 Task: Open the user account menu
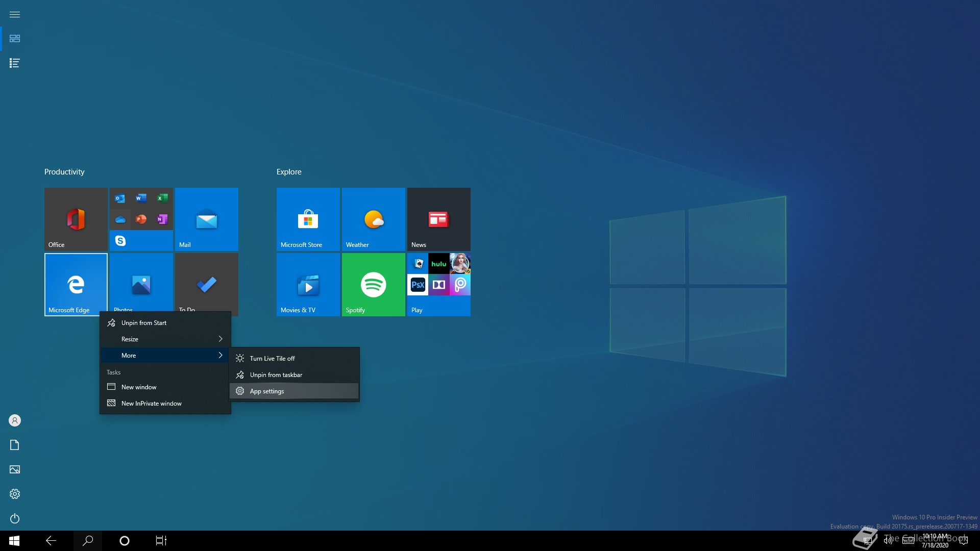click(x=15, y=420)
